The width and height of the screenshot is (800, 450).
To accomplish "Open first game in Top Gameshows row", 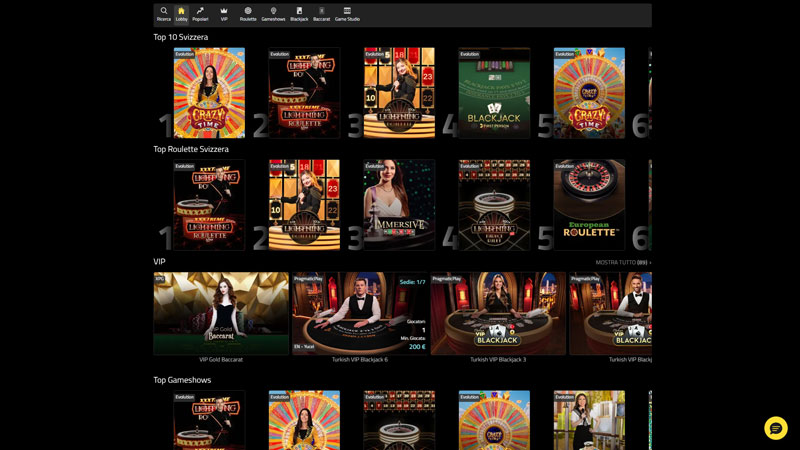I will pyautogui.click(x=209, y=420).
